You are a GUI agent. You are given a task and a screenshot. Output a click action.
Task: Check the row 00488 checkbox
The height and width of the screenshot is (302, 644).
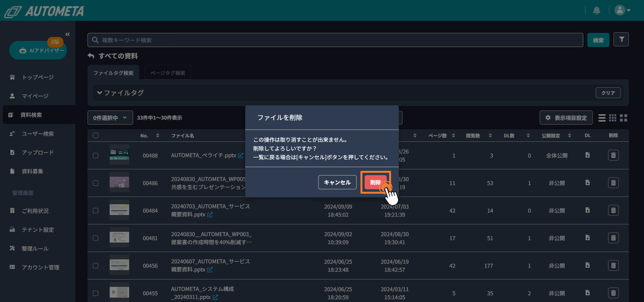pyautogui.click(x=95, y=156)
